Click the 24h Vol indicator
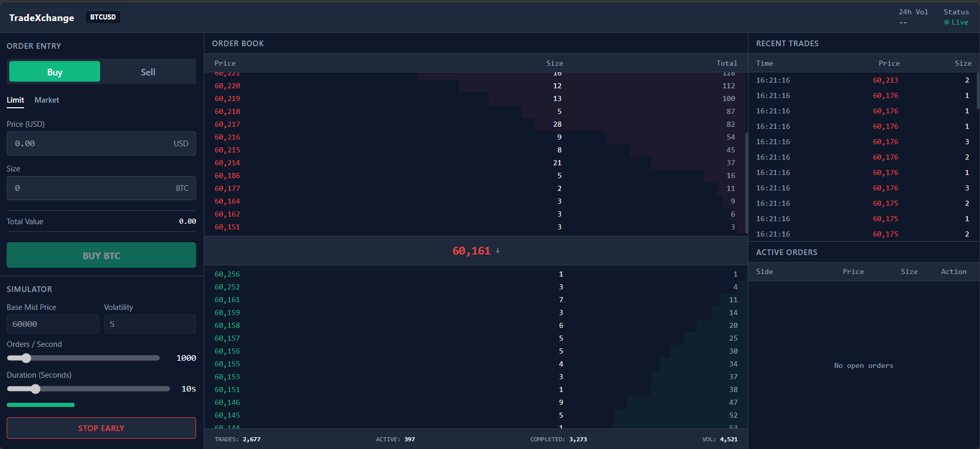This screenshot has height=449, width=980. click(x=913, y=17)
